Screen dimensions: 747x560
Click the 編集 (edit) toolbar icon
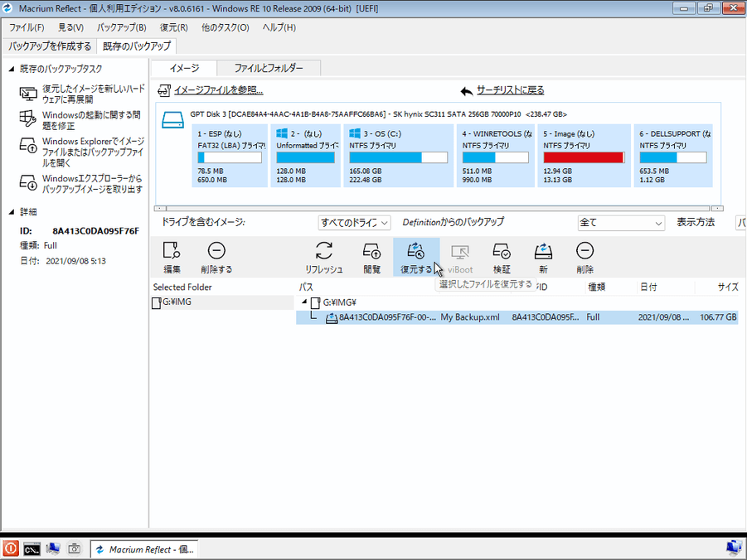172,250
